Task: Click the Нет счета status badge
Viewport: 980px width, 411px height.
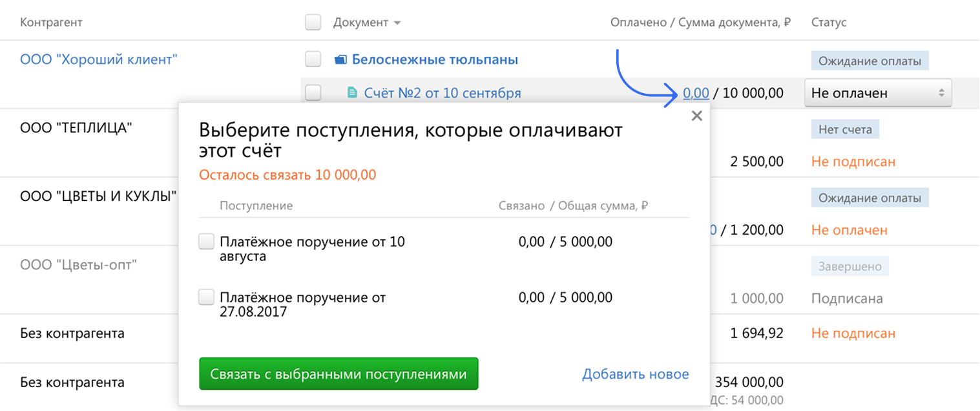Action: [x=845, y=130]
